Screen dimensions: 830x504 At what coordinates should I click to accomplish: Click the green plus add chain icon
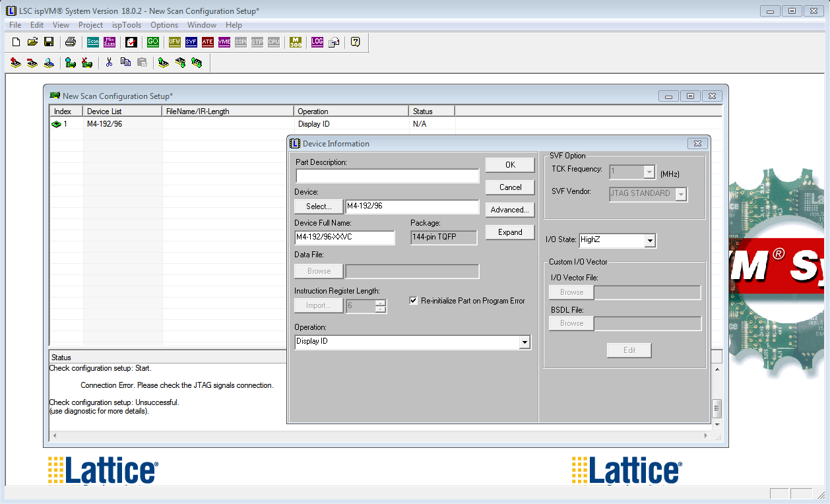pyautogui.click(x=71, y=63)
